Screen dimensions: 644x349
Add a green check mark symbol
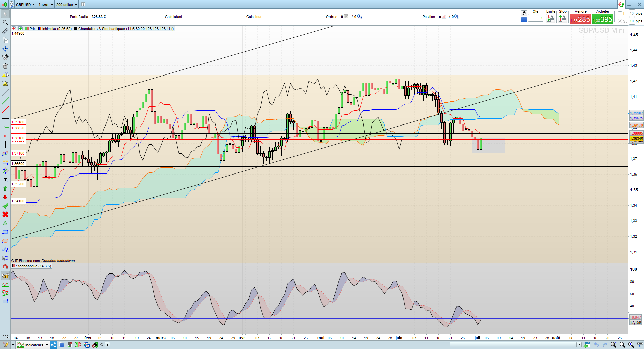[x=5, y=206]
